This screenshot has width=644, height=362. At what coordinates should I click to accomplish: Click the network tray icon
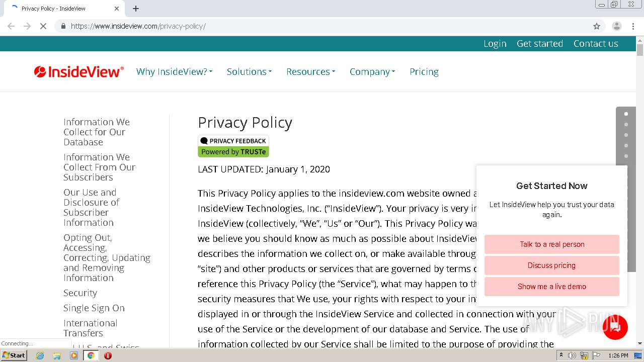584,355
